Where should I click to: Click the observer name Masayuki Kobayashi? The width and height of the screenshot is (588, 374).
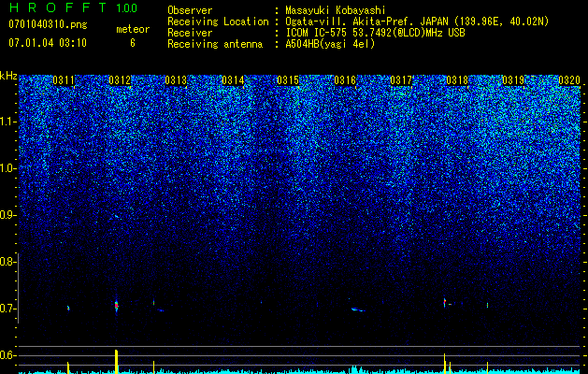click(x=335, y=10)
